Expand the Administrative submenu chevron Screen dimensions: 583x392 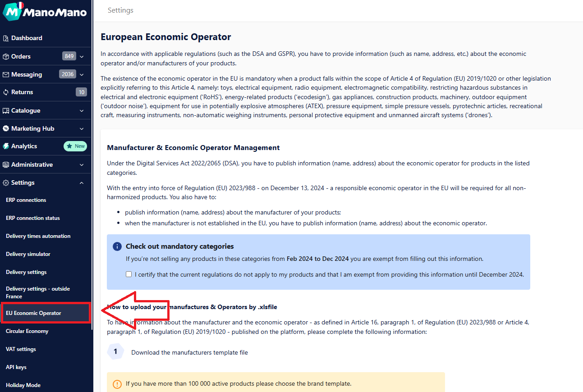[x=82, y=165]
